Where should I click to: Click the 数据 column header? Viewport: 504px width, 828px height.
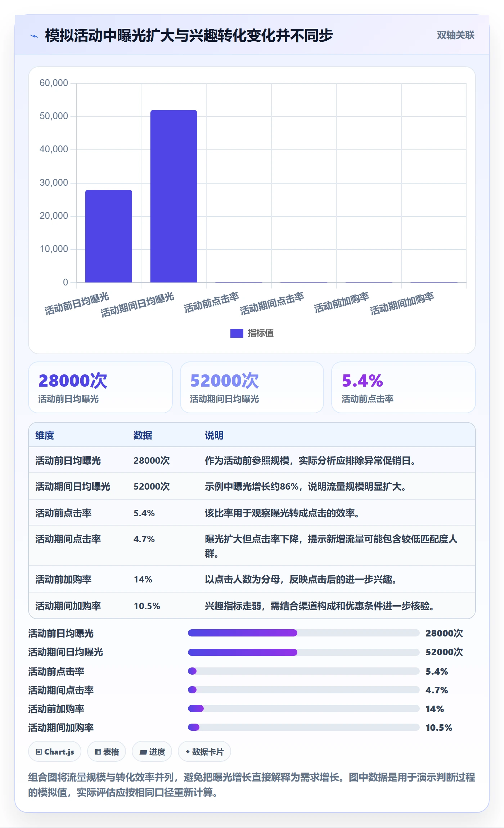(143, 435)
